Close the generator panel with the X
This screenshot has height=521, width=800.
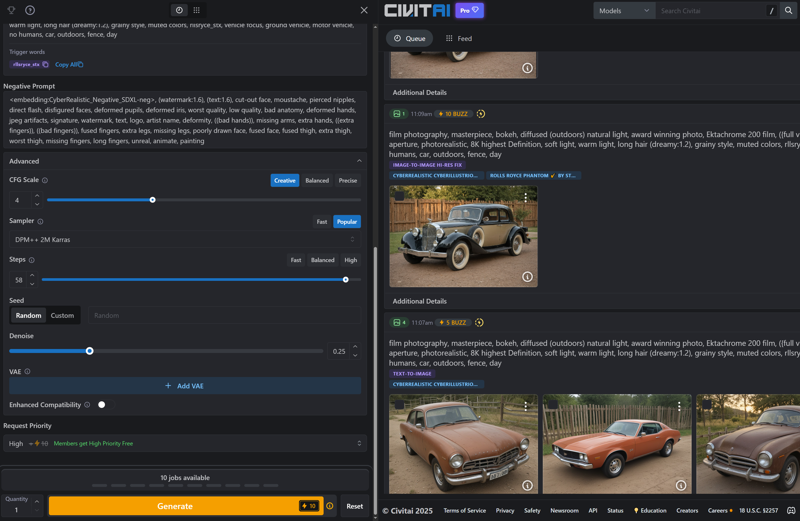point(364,10)
